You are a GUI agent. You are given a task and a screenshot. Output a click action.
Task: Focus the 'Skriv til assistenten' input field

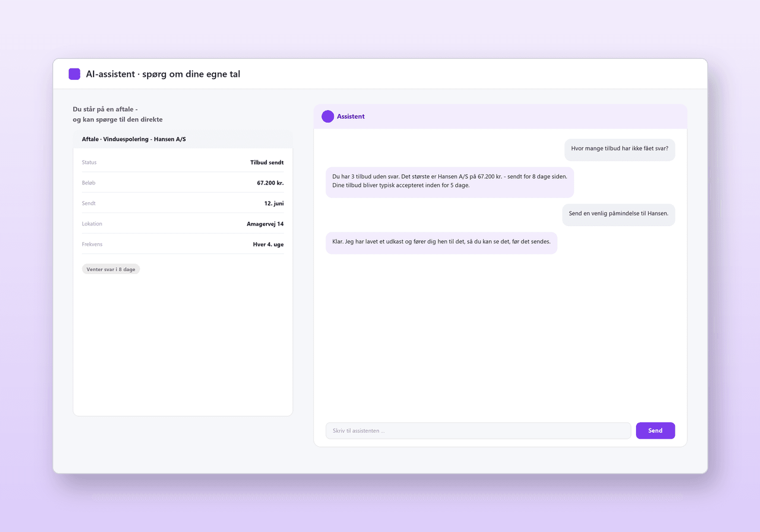point(478,431)
